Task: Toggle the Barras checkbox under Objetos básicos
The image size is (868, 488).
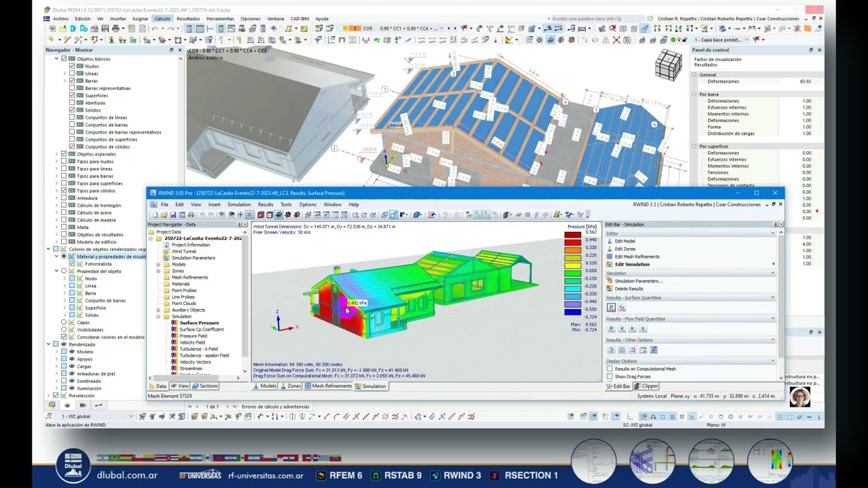Action: click(72, 81)
